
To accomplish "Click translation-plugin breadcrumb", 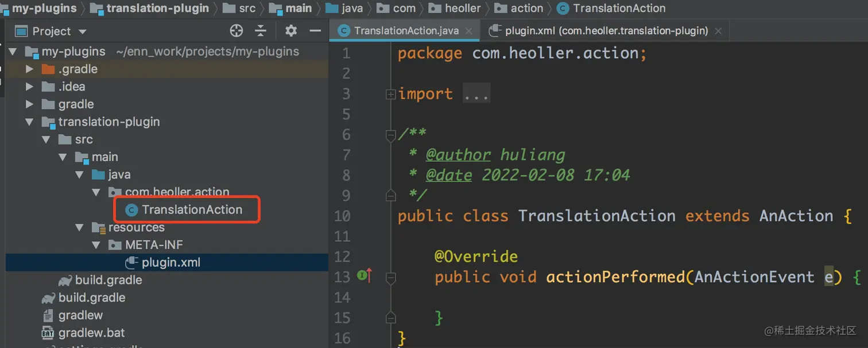I will [x=158, y=8].
